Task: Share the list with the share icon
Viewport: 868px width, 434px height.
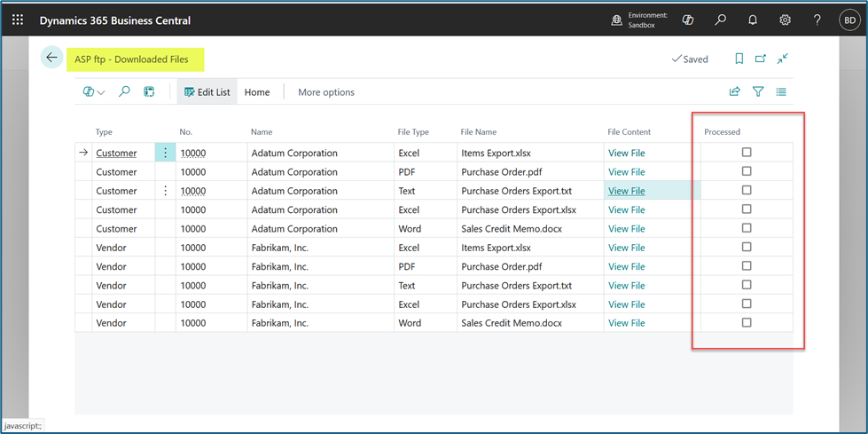Action: pos(735,92)
